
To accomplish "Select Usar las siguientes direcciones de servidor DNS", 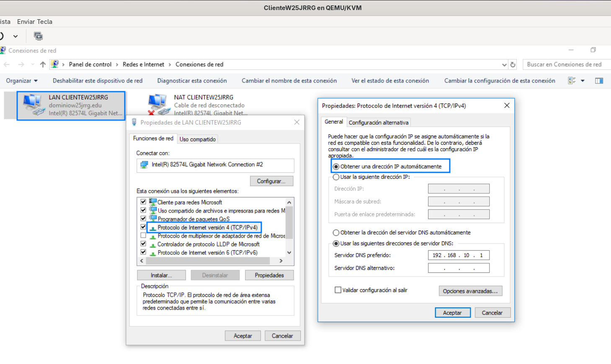I will (x=336, y=244).
